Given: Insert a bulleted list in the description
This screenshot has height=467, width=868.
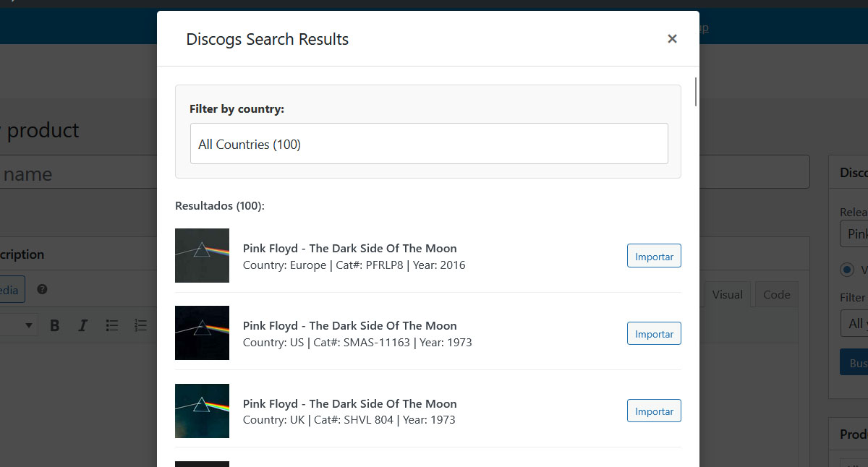Looking at the screenshot, I should point(112,325).
